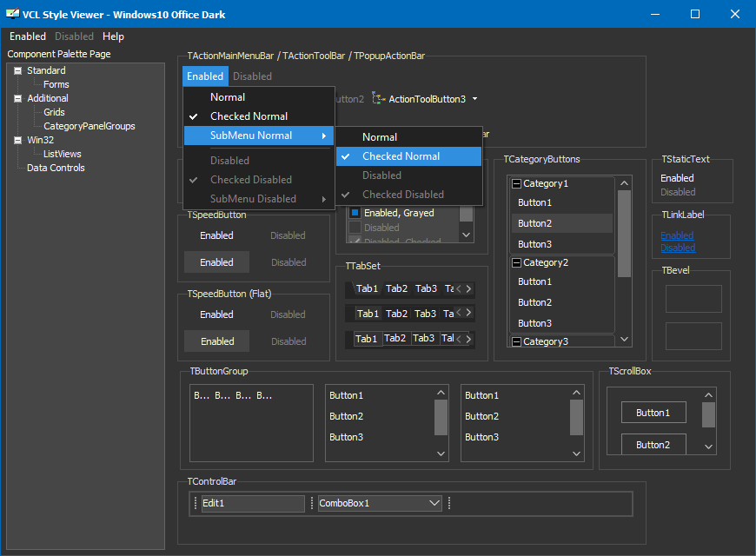Viewport: 756px width, 556px height.
Task: Click the grip handle left of ComboBox1
Action: point(312,503)
